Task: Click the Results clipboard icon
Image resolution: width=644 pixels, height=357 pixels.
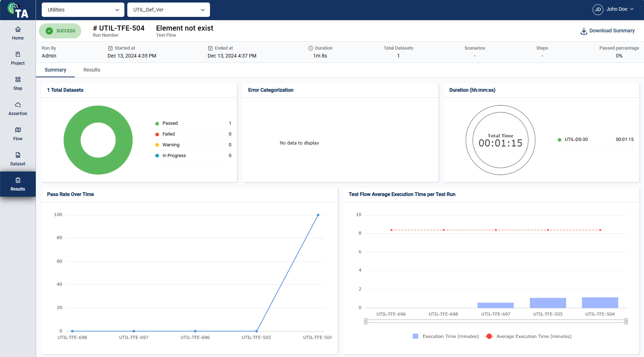Action: point(18,180)
